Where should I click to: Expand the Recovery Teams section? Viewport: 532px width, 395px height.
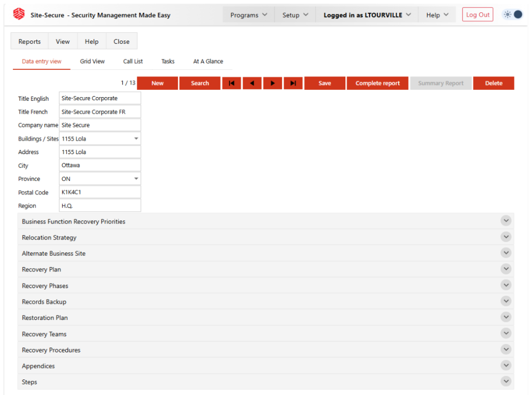[506, 333]
